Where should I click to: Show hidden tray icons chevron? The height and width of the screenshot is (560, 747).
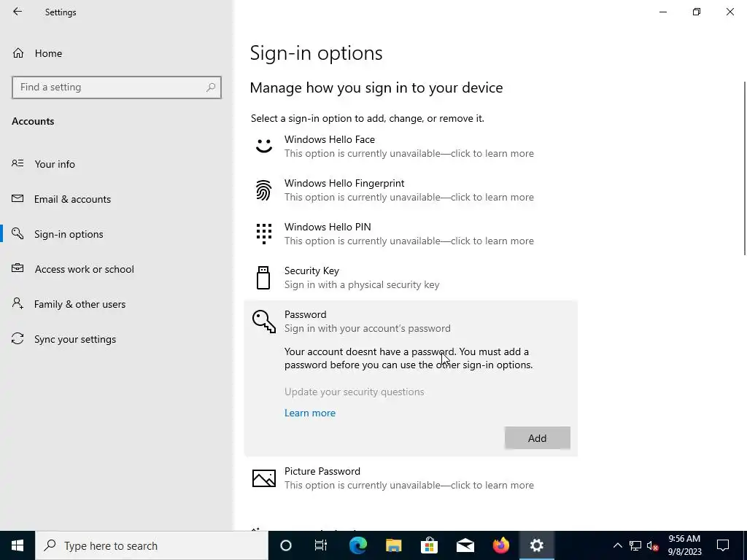click(617, 545)
